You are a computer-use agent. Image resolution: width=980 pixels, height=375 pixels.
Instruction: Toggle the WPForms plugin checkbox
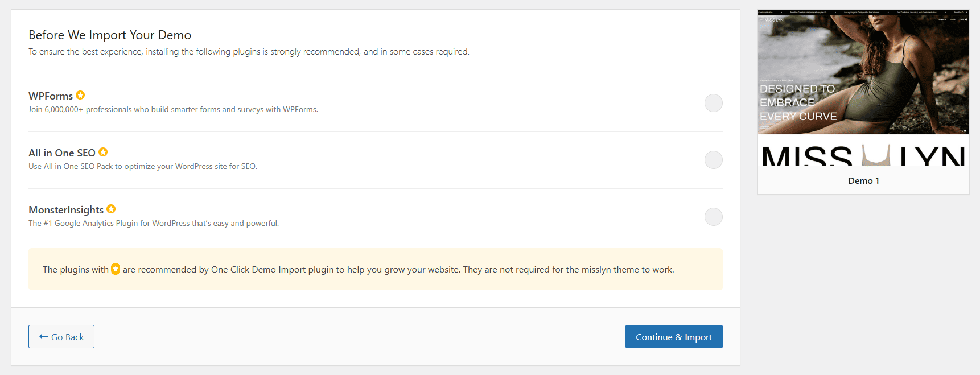click(713, 103)
